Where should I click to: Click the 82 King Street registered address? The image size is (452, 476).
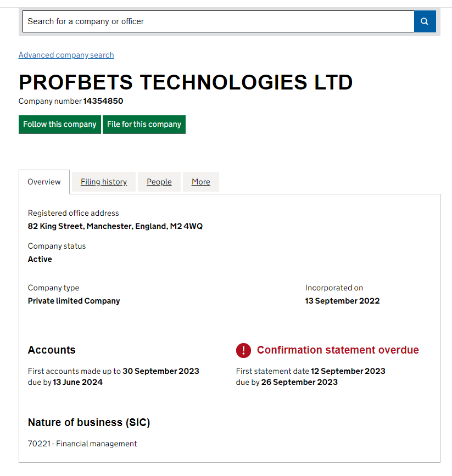tap(115, 226)
